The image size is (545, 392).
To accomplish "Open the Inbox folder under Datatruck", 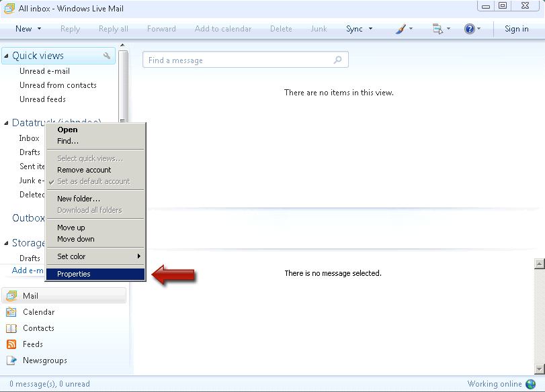I will pos(29,138).
